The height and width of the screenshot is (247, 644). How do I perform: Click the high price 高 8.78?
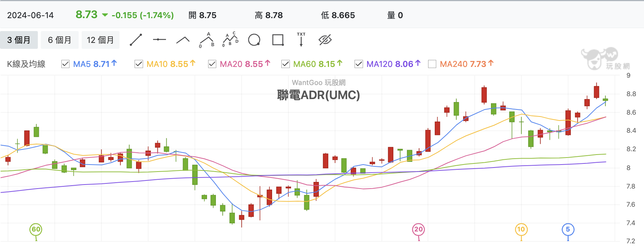[269, 15]
